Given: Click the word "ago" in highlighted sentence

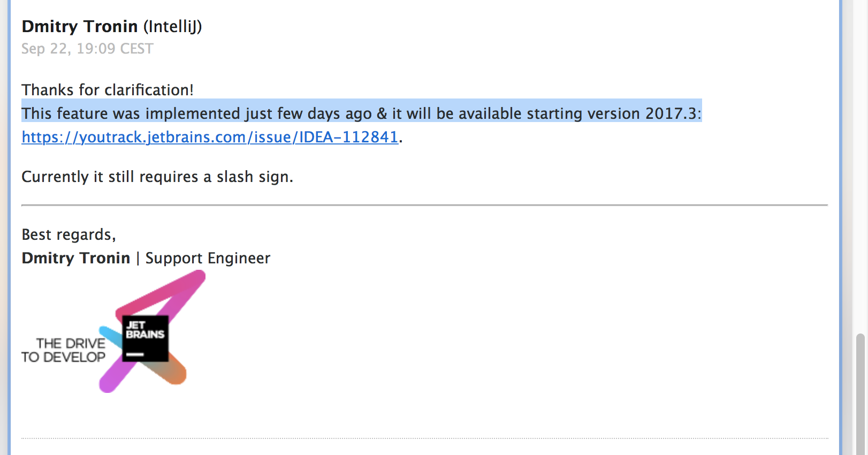Looking at the screenshot, I should pyautogui.click(x=358, y=113).
